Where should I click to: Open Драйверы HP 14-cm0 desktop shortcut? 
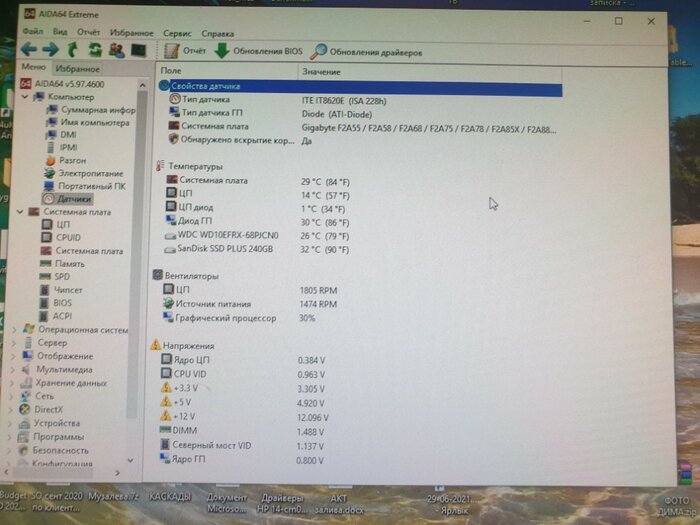282,503
